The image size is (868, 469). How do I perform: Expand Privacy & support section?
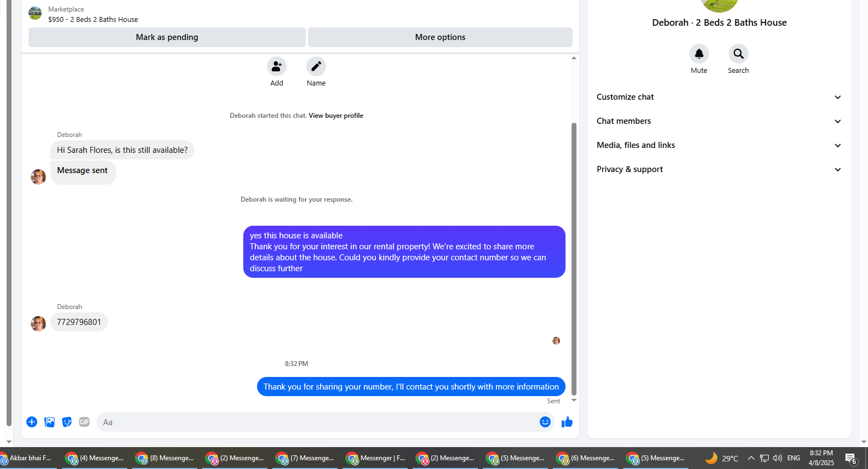click(x=719, y=169)
